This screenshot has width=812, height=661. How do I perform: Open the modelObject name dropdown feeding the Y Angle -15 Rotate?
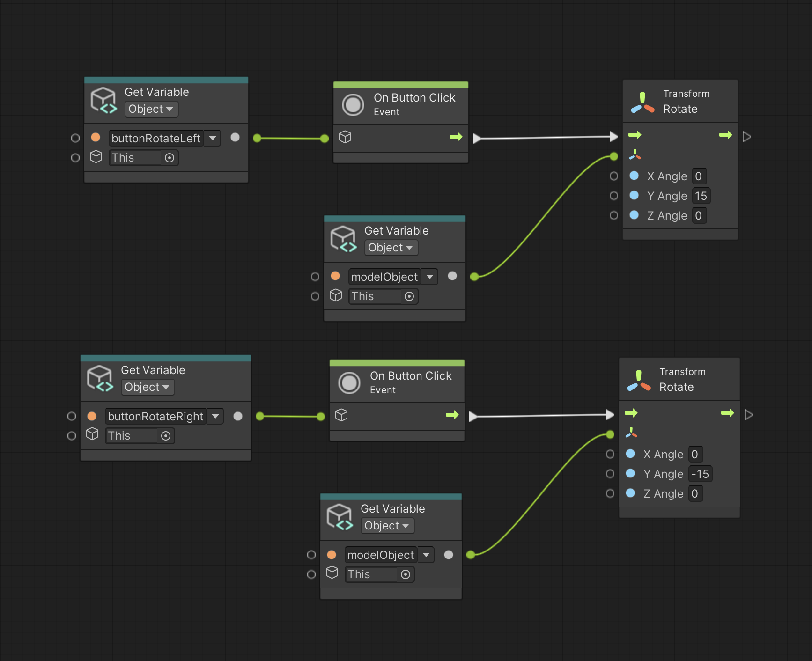[x=426, y=555]
